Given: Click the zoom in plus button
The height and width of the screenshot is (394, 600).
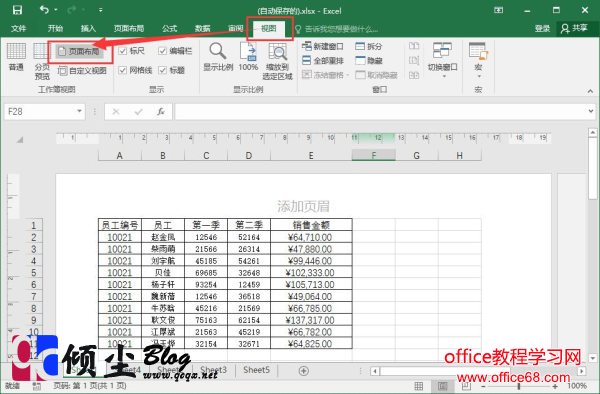Looking at the screenshot, I should point(555,386).
